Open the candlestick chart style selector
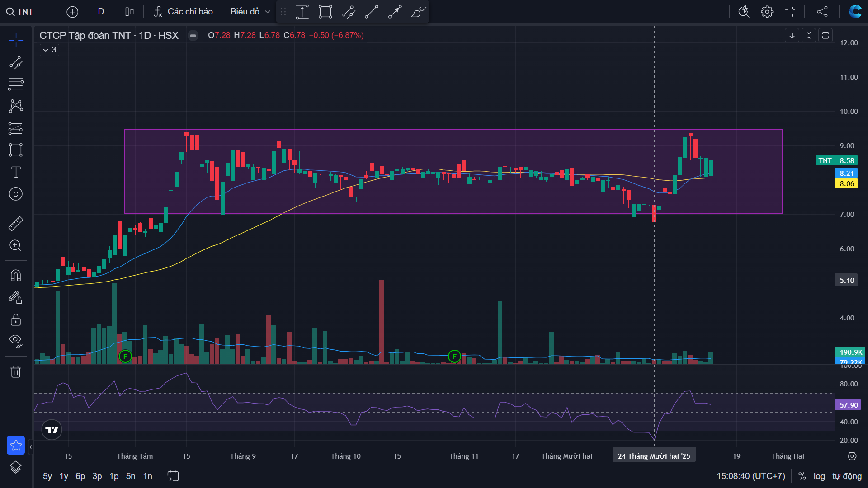This screenshot has height=488, width=868. [x=129, y=12]
